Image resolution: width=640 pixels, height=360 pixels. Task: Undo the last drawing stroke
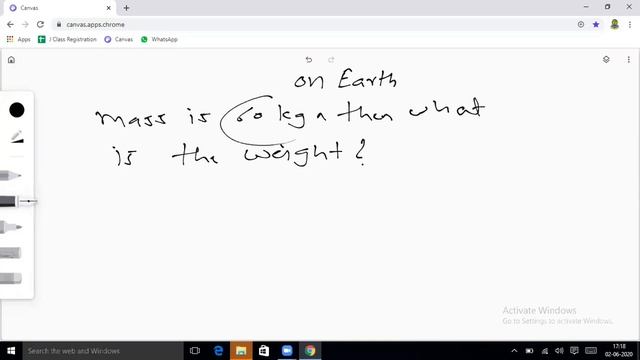point(309,60)
